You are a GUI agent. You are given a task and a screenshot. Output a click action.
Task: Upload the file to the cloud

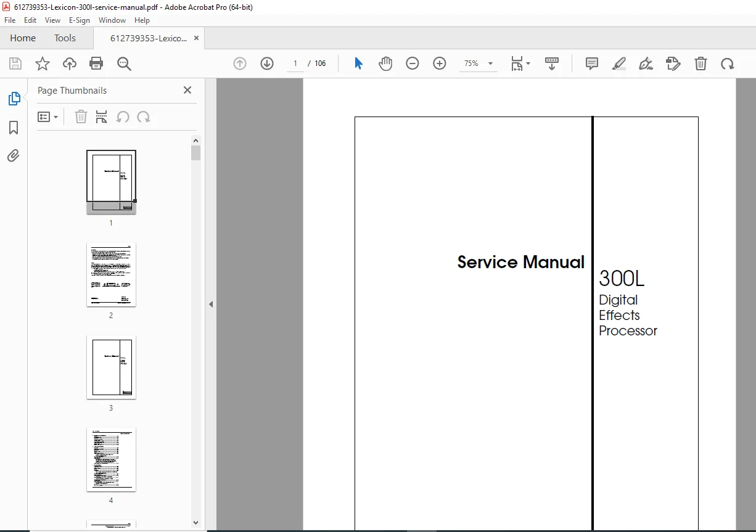pyautogui.click(x=70, y=63)
